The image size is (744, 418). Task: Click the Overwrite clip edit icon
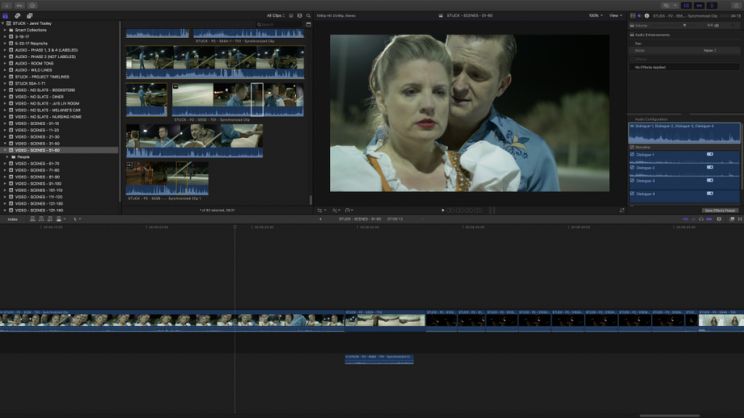coord(59,219)
